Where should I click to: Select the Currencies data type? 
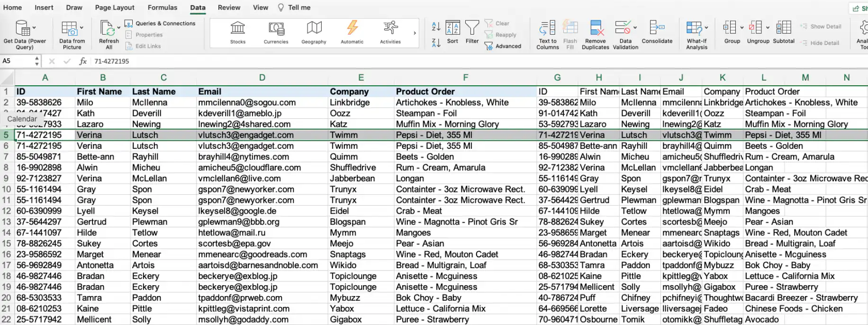pyautogui.click(x=276, y=32)
